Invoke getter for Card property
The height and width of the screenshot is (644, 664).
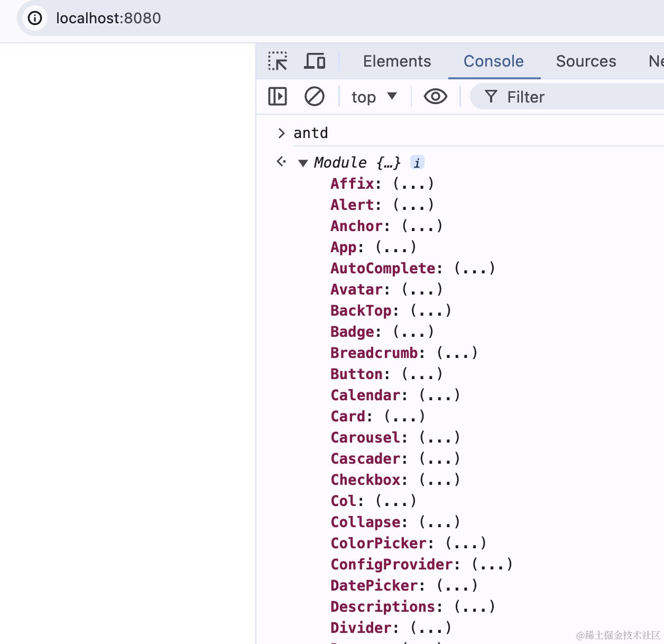click(405, 417)
